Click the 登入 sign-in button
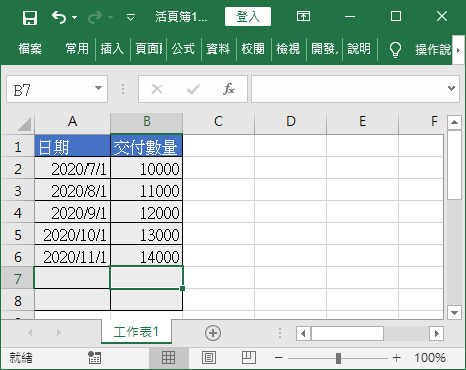Viewport: 466px width, 370px height. pos(248,17)
